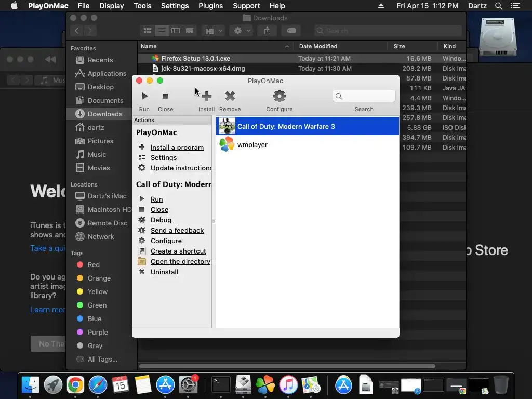Click the PlayOnMac search field
Image resolution: width=532 pixels, height=399 pixels.
click(364, 96)
